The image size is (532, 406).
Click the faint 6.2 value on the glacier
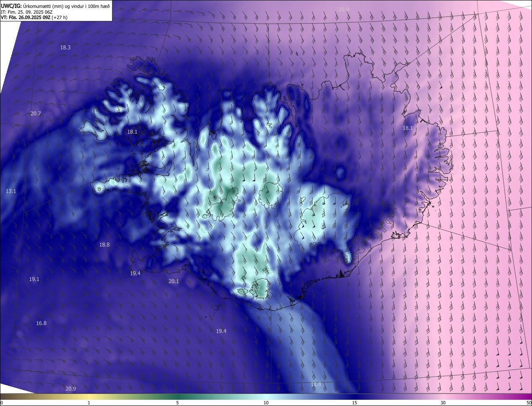pos(256,289)
